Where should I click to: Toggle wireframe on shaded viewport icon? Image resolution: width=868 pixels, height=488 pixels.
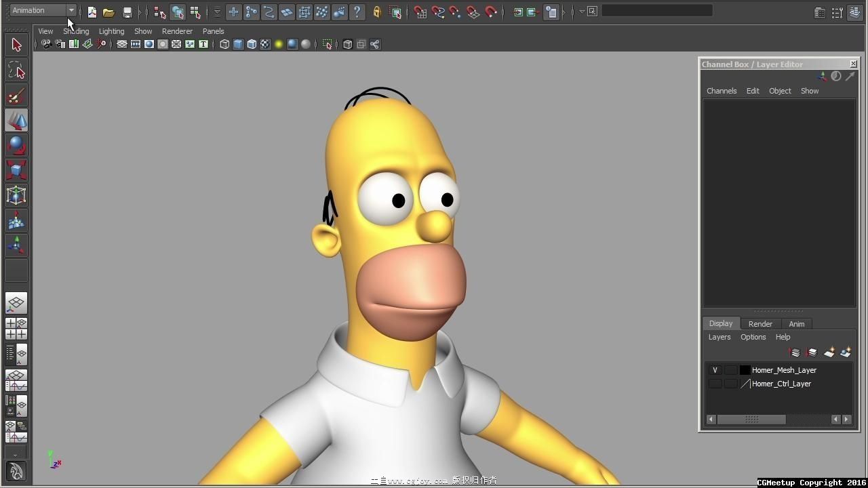click(252, 44)
